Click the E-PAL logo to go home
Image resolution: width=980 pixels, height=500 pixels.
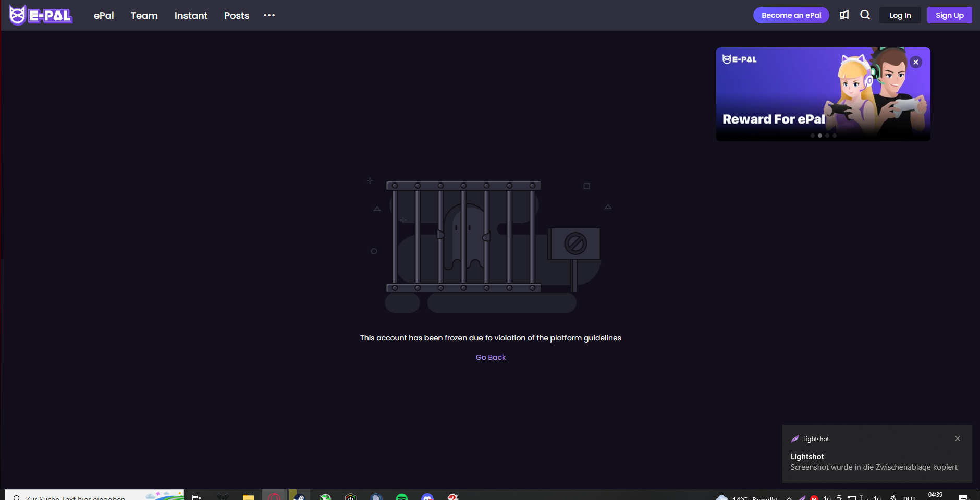(x=41, y=15)
